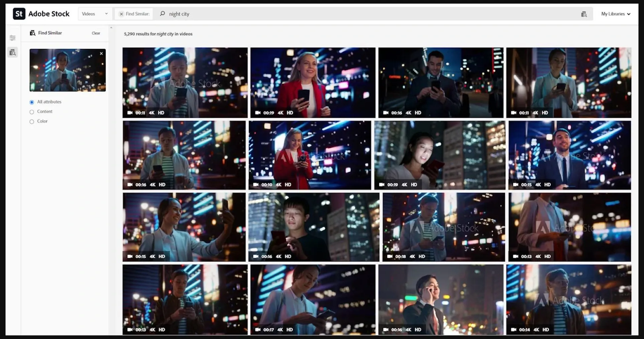The width and height of the screenshot is (644, 339).
Task: Click the 4K quality badge on a video thumbnail
Action: [152, 113]
